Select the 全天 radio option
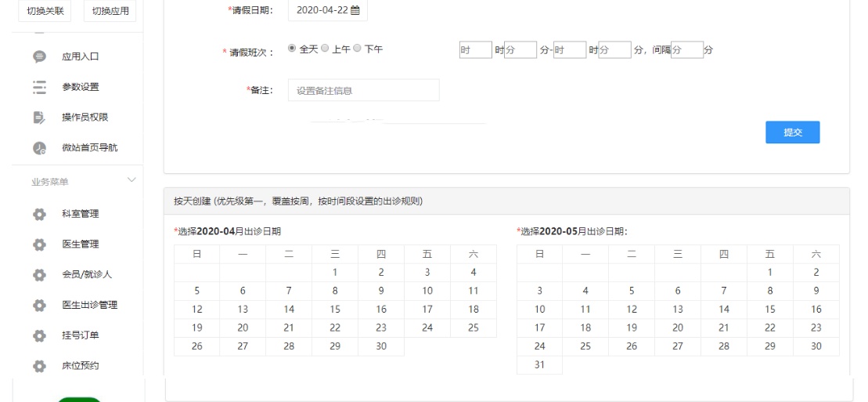Viewport: 868px width, 402px height. coord(293,49)
